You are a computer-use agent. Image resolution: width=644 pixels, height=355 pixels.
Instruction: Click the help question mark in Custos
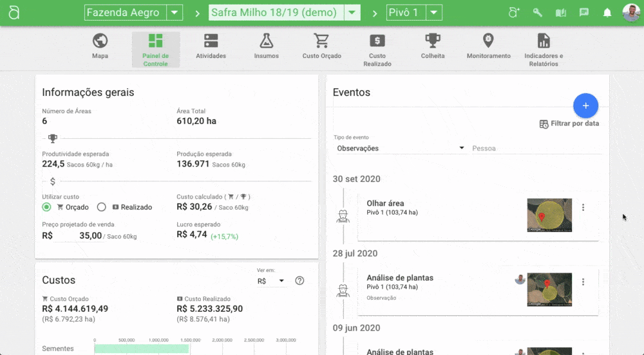pyautogui.click(x=299, y=281)
